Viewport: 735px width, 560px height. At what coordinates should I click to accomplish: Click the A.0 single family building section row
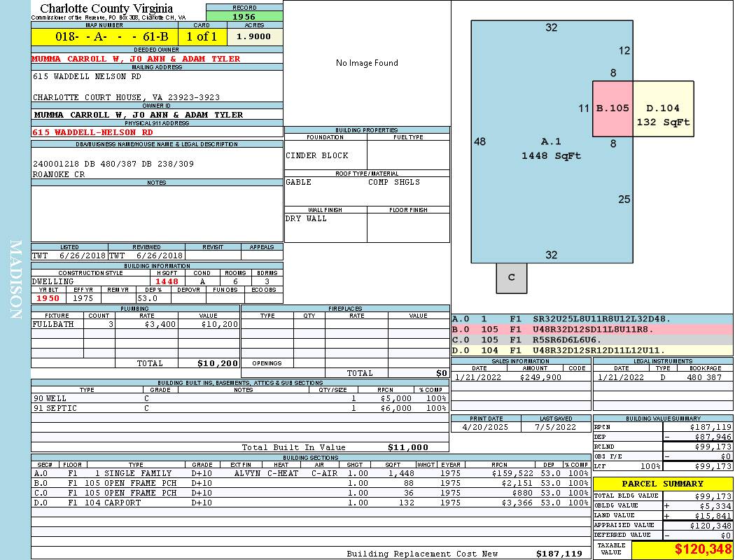[x=310, y=473]
